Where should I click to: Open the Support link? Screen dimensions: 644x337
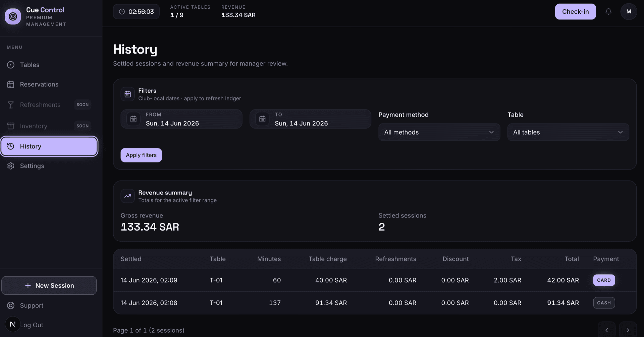tap(32, 305)
